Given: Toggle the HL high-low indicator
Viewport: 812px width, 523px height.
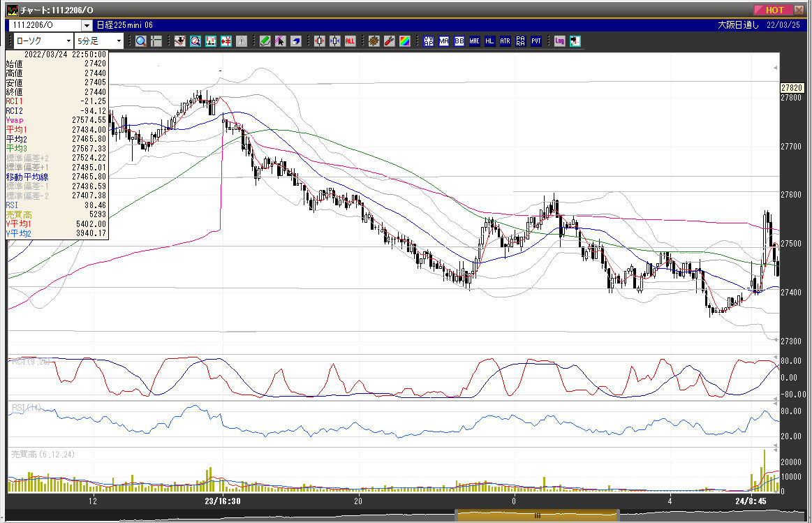Looking at the screenshot, I should click(x=490, y=41).
